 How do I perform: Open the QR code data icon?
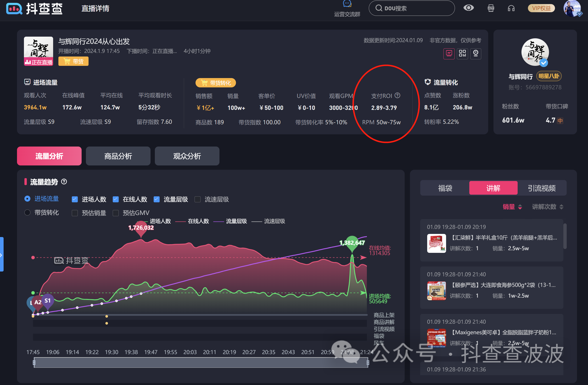tap(462, 54)
